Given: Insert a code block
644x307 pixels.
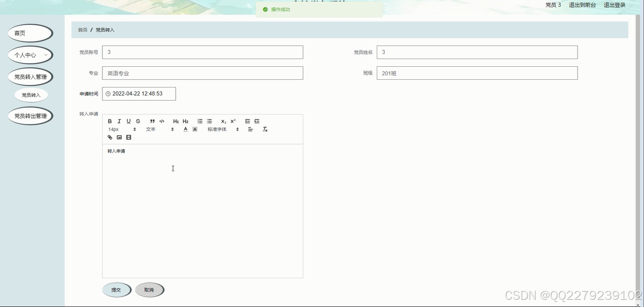Looking at the screenshot, I should (162, 121).
